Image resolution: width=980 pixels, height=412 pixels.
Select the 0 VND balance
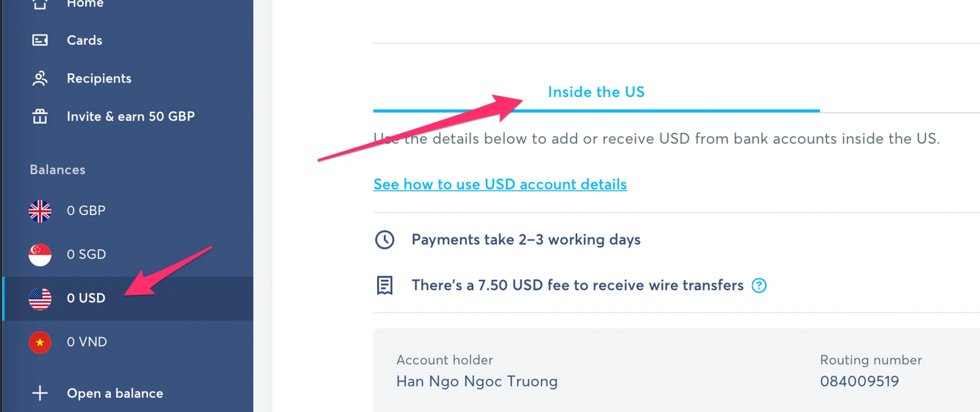pyautogui.click(x=128, y=343)
